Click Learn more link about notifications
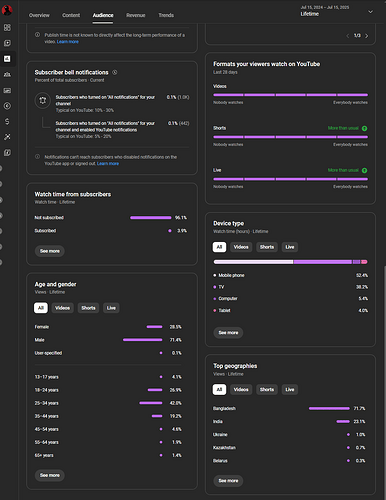386x500 pixels. click(x=108, y=164)
